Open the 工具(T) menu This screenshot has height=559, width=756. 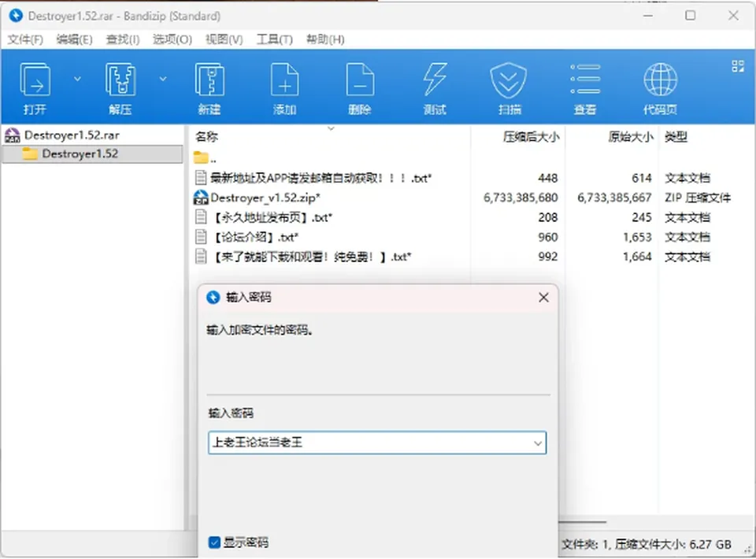pyautogui.click(x=274, y=39)
